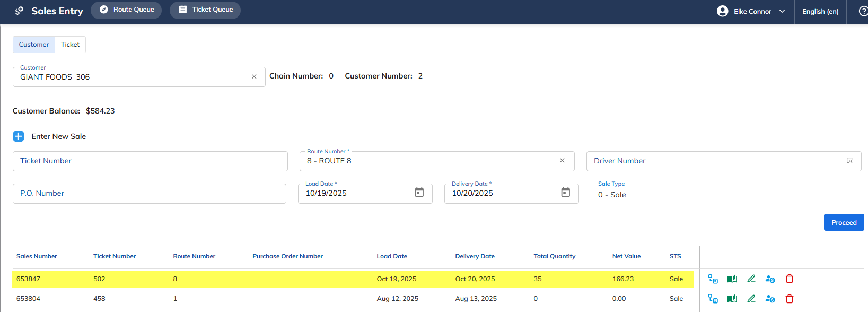Click the Enter New Sale label

click(59, 136)
